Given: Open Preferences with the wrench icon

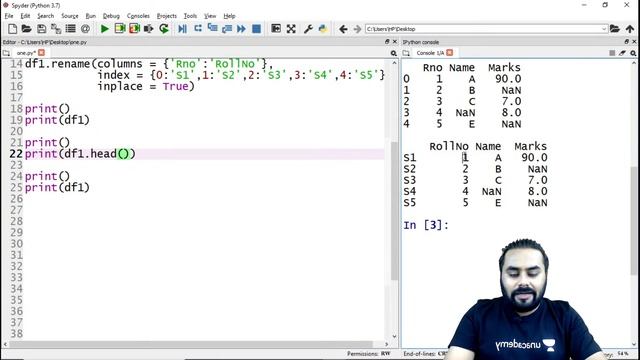Looking at the screenshot, I should [308, 29].
